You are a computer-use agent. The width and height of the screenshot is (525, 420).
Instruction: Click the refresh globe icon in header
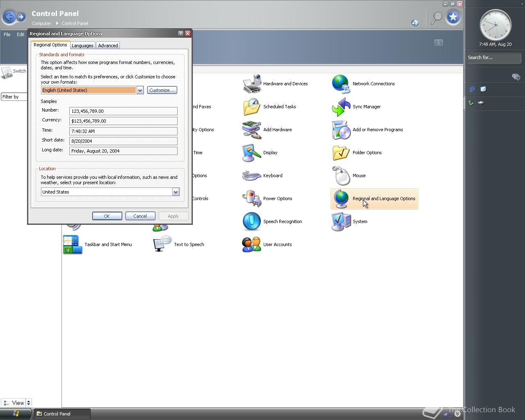coord(415,23)
